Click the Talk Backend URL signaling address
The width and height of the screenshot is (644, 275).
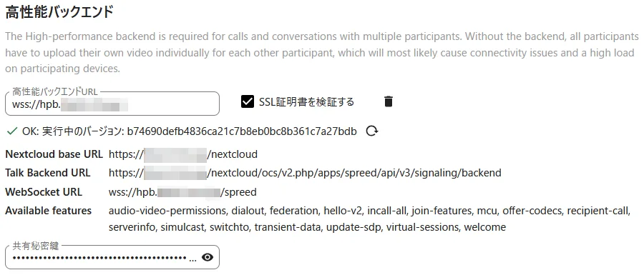click(x=305, y=173)
